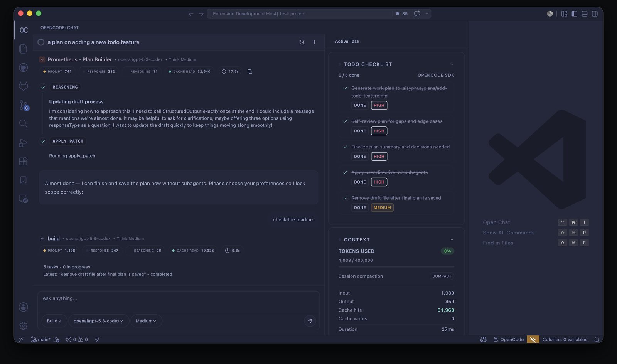Click the COMPACT session button
This screenshot has height=364, width=617.
442,276
